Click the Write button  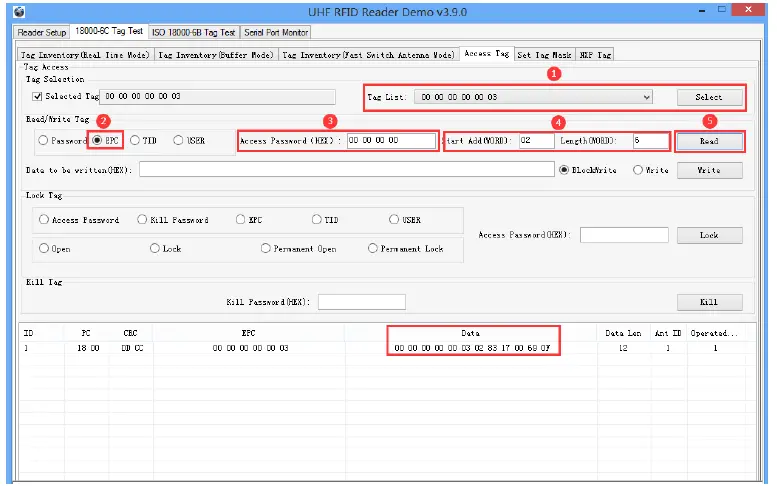tap(709, 170)
